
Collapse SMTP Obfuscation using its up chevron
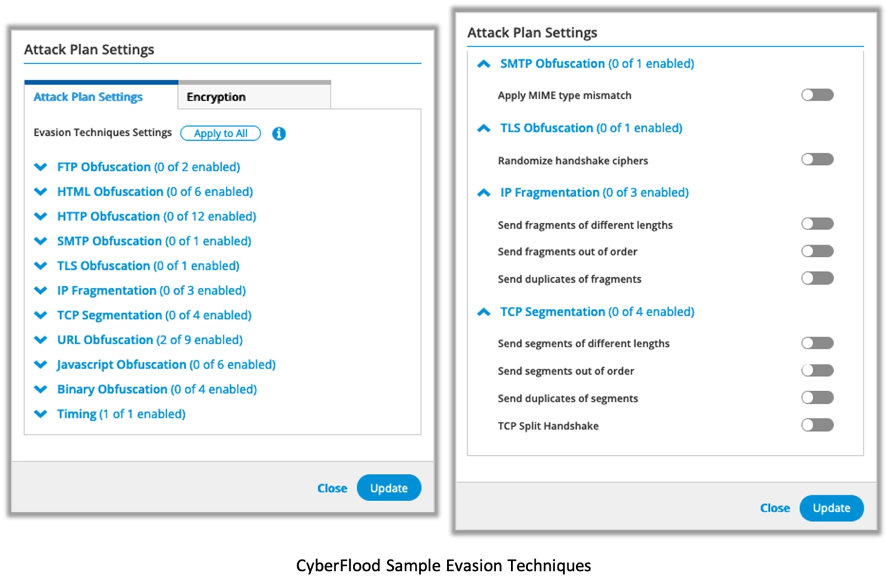484,64
